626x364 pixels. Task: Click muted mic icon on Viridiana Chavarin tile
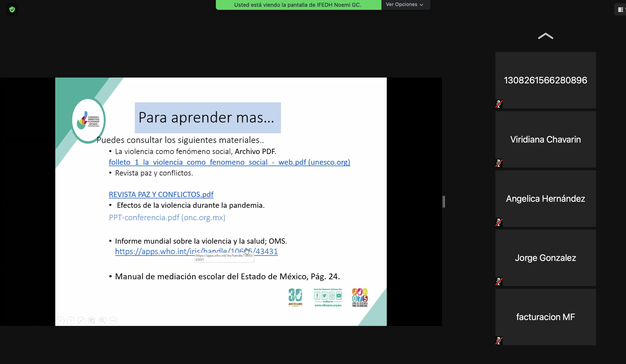[499, 163]
